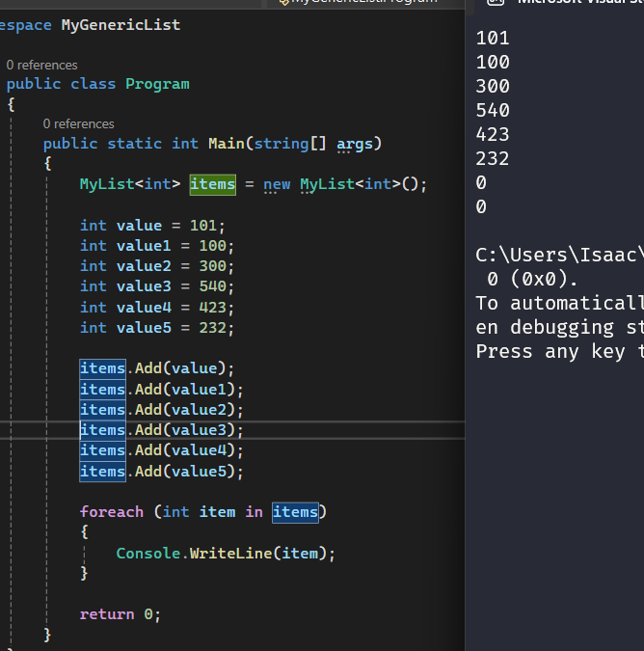The height and width of the screenshot is (651, 644).
Task: Click Add in items.Add(value1); line
Action: (x=148, y=390)
